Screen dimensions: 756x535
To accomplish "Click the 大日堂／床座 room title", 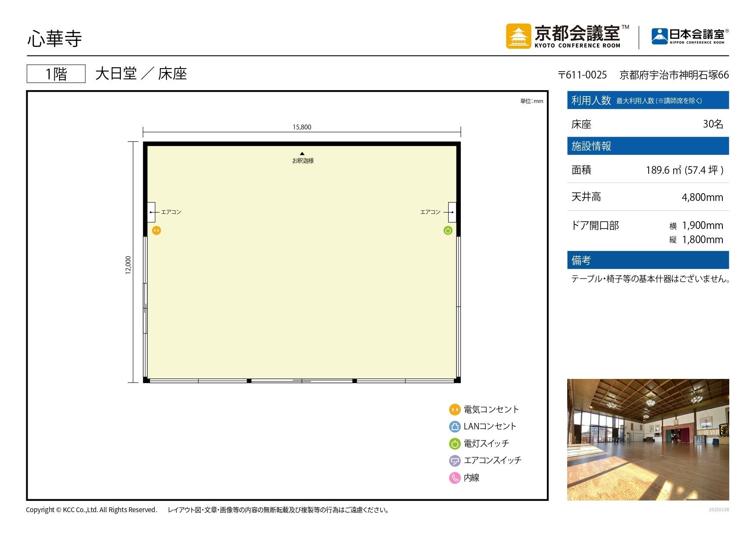I will click(x=141, y=73).
